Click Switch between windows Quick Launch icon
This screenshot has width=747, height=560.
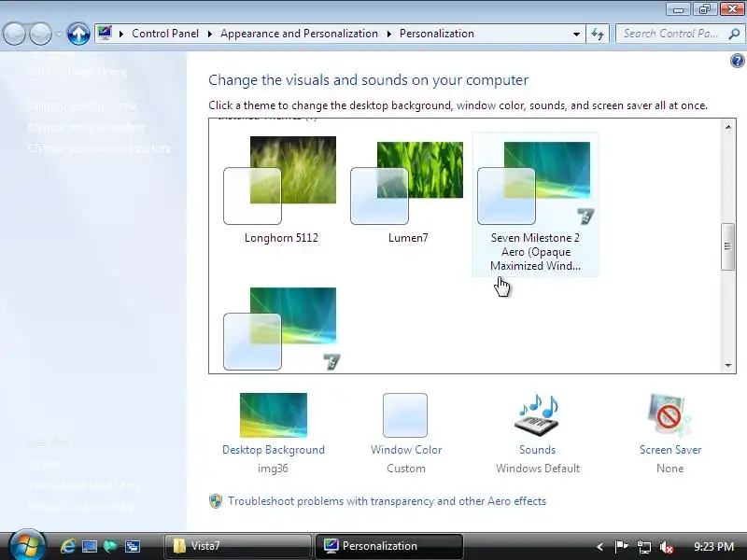coord(133,546)
